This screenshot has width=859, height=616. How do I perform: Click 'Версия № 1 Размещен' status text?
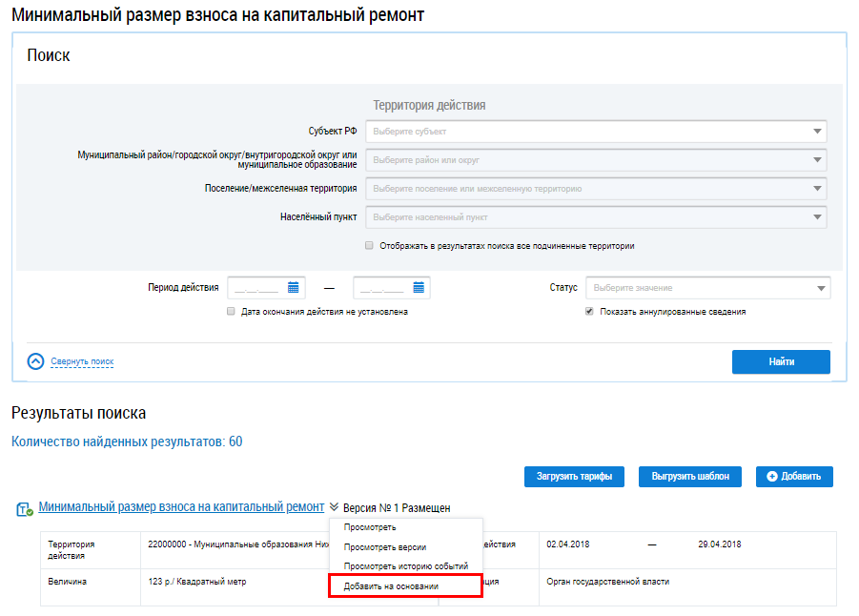coord(397,508)
